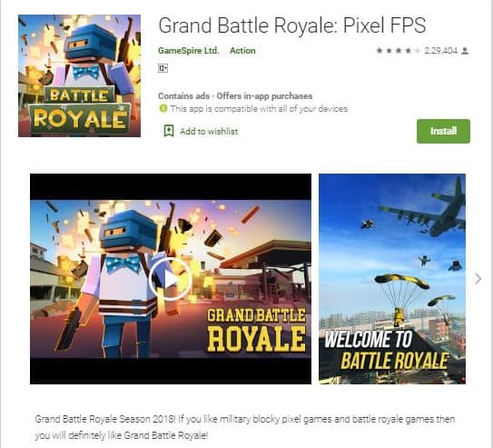Click the Battle Royale app icon
493x448 pixels.
[x=79, y=75]
